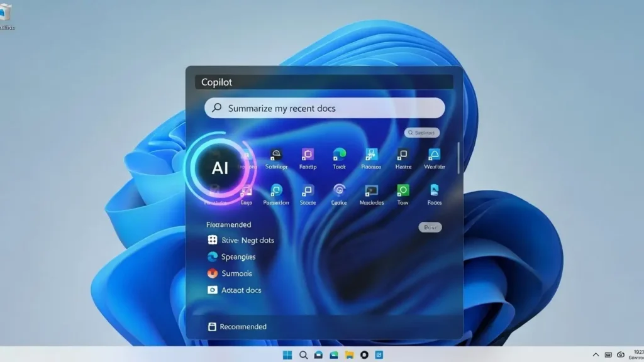Click the Edge icon beside Speangires entry
The height and width of the screenshot is (362, 644).
[x=211, y=256]
